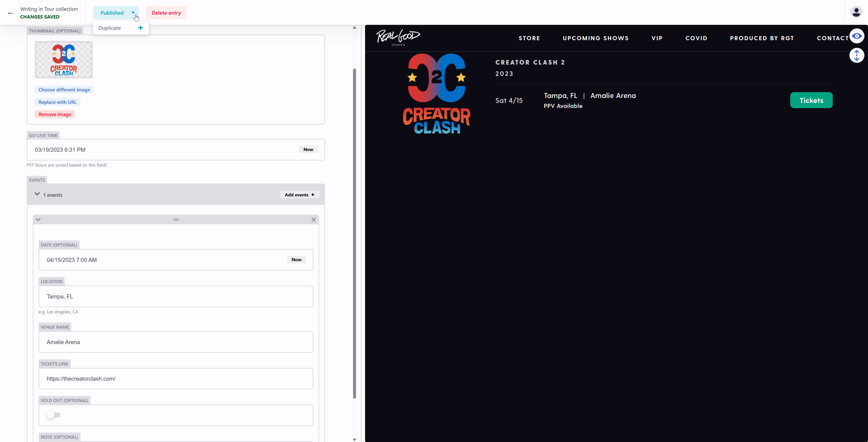This screenshot has width=868, height=442.
Task: Click the tickets link input field
Action: (x=176, y=378)
